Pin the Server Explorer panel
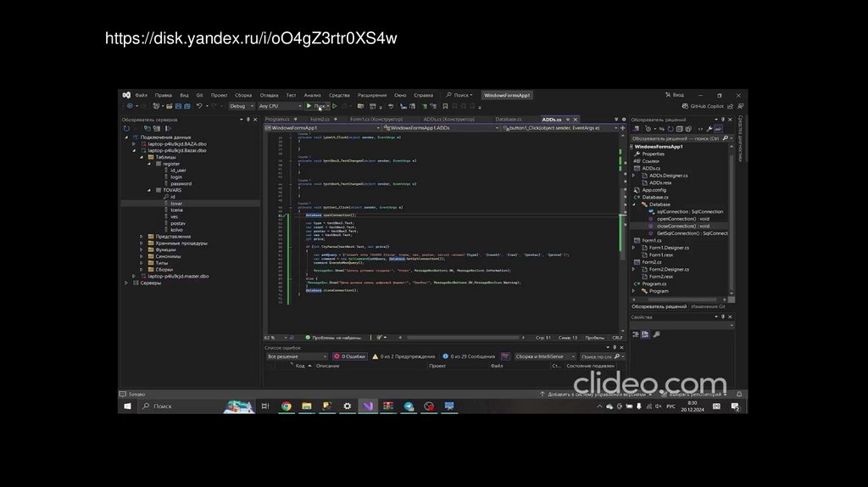Image resolution: width=868 pixels, height=487 pixels. point(248,120)
